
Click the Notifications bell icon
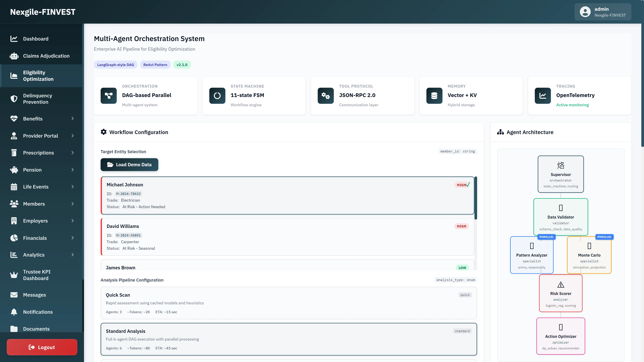coord(14,312)
